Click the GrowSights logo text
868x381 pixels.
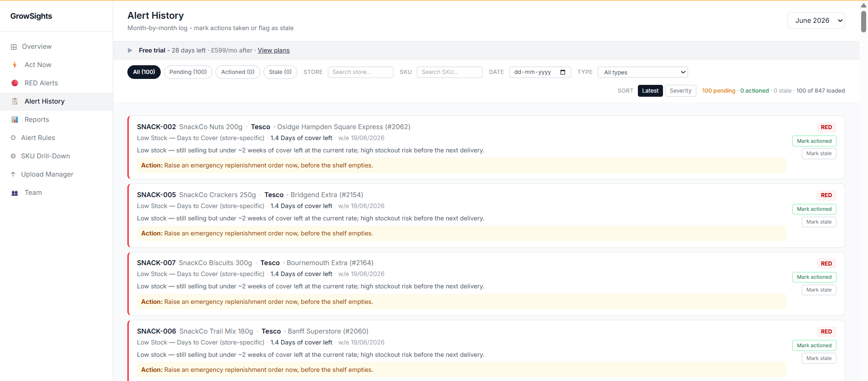click(x=31, y=16)
